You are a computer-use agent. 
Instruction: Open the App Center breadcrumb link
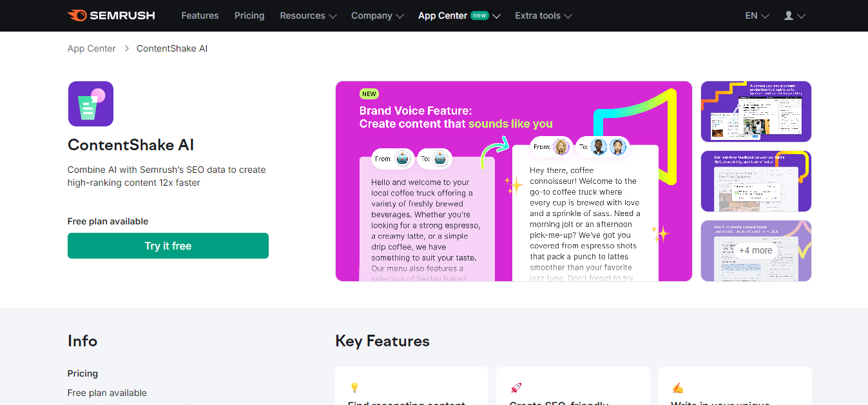pyautogui.click(x=92, y=48)
